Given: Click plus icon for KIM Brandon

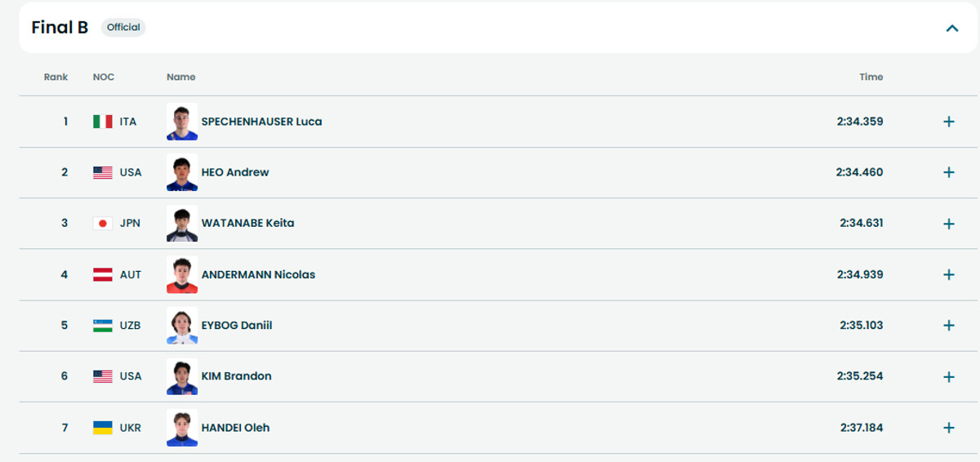Looking at the screenshot, I should 949,376.
